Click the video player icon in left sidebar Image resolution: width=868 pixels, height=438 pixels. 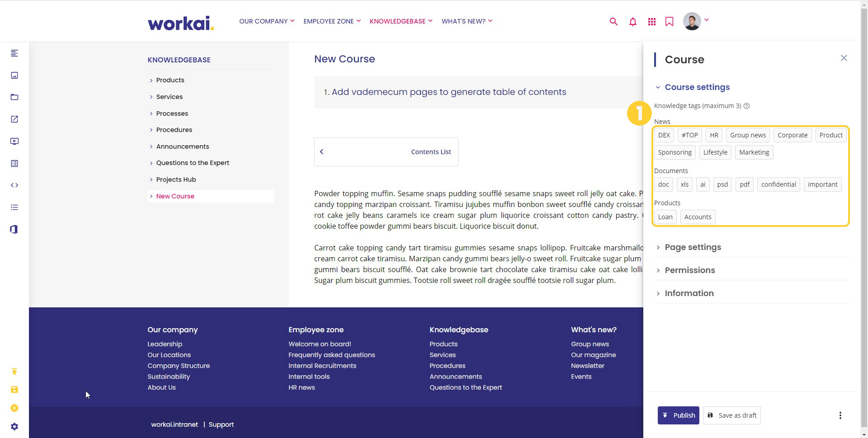tap(14, 141)
